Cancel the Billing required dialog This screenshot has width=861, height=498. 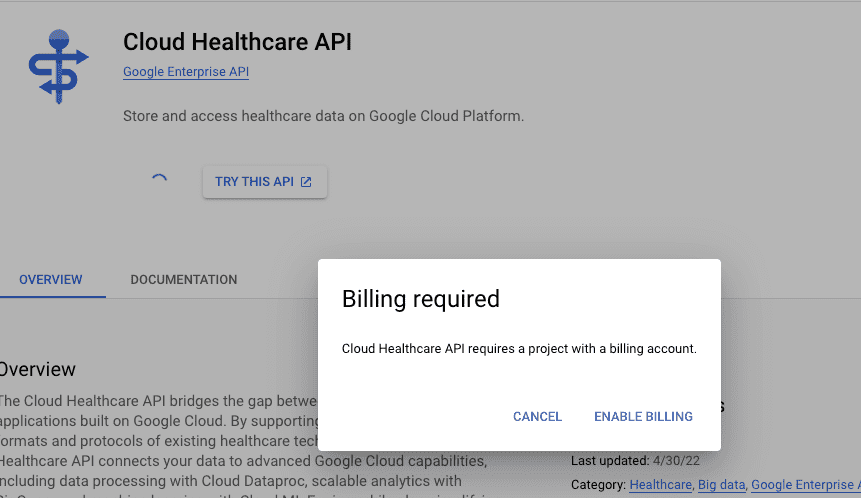pos(537,417)
